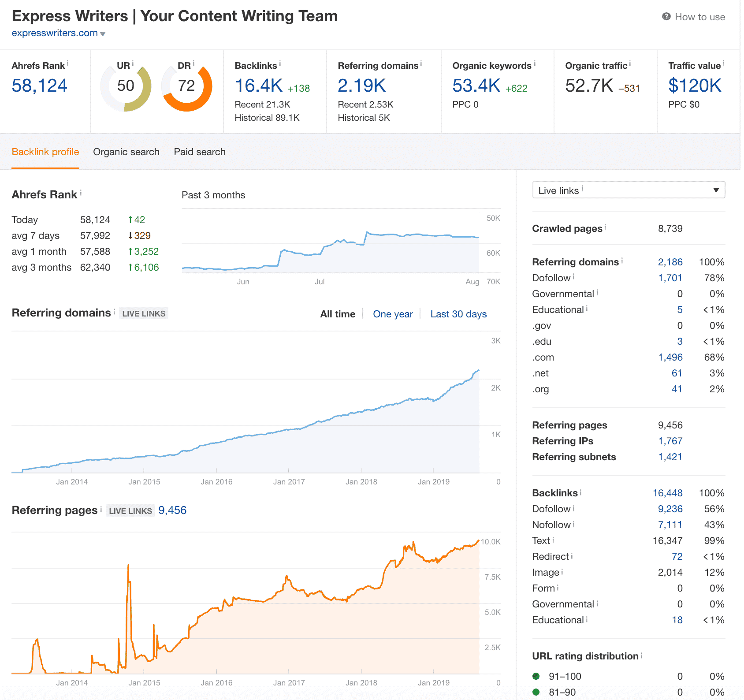Viewport: 744px width, 700px height.
Task: Open the 1,767 Referring IPs link
Action: [x=670, y=441]
